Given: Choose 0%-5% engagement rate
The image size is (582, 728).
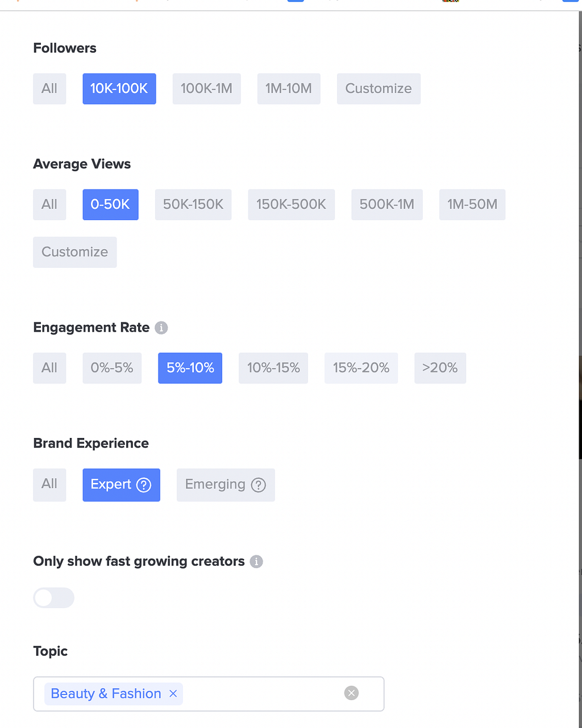Looking at the screenshot, I should click(112, 368).
